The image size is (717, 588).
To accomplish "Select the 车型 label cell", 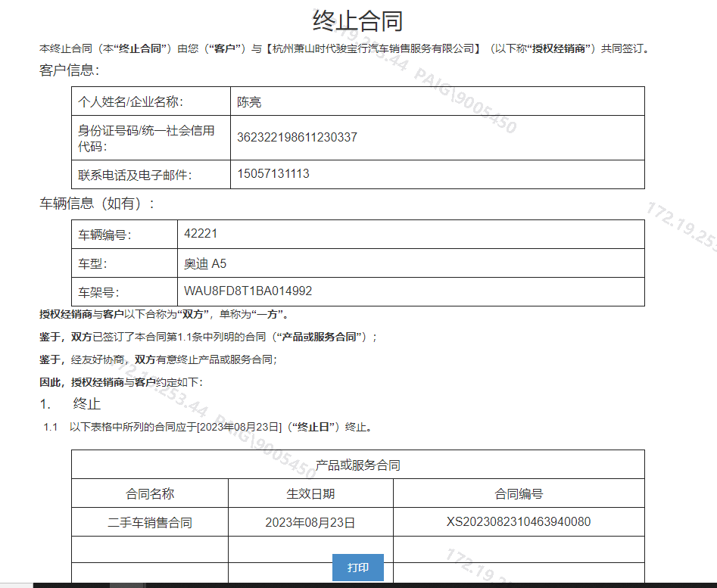I will [124, 263].
